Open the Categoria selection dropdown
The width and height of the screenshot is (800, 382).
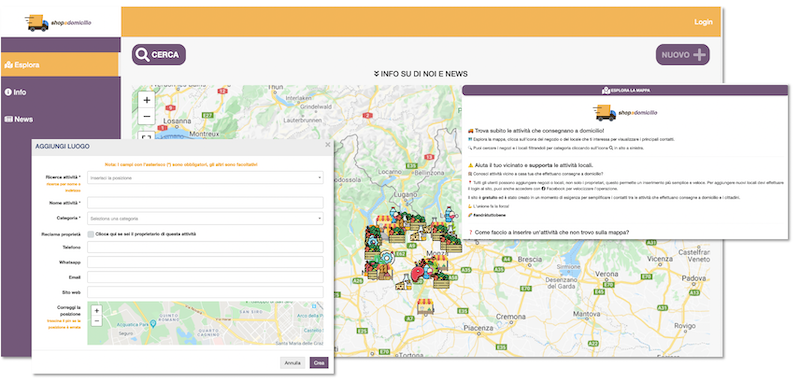pos(205,218)
